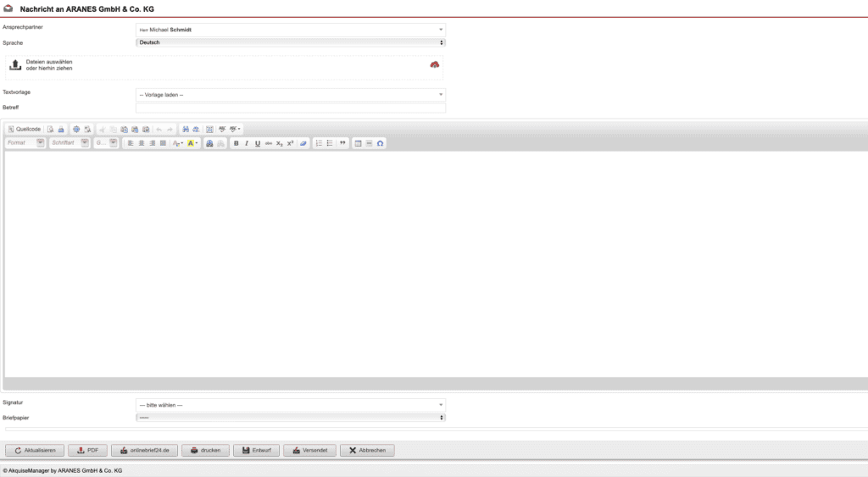Align text right
868x477 pixels.
tap(153, 143)
